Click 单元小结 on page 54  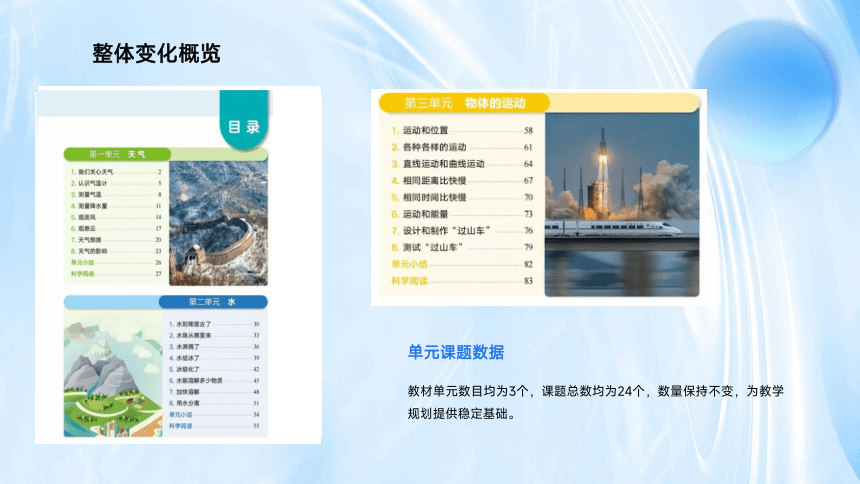point(214,414)
